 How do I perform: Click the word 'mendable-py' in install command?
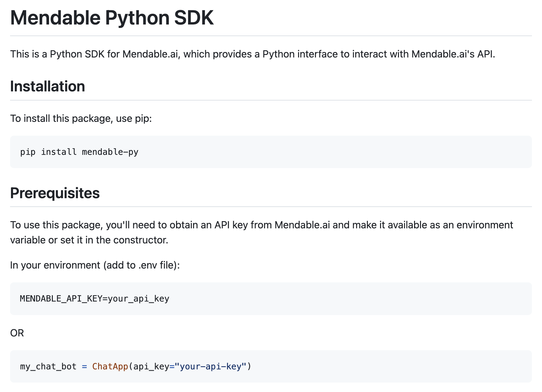click(110, 152)
